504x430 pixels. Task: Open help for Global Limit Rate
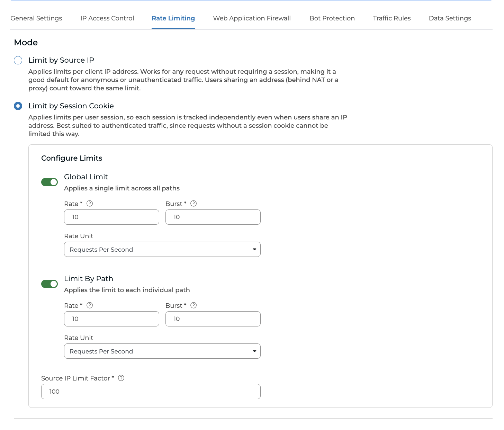click(90, 204)
